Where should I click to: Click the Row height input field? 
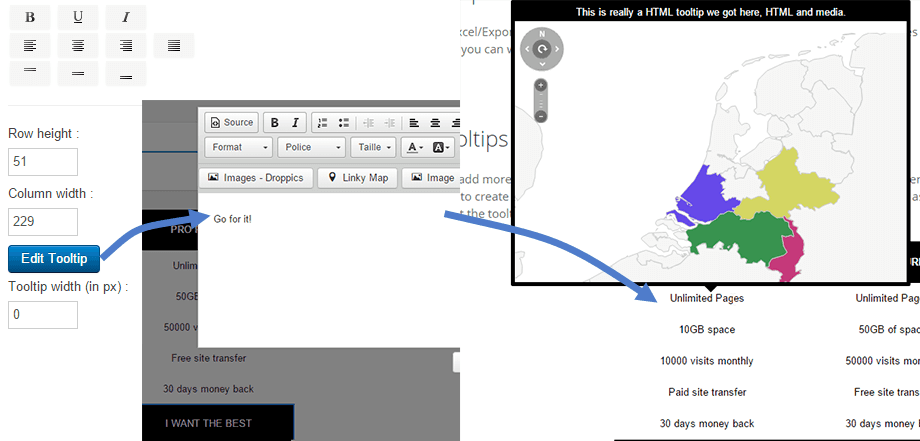click(x=43, y=162)
